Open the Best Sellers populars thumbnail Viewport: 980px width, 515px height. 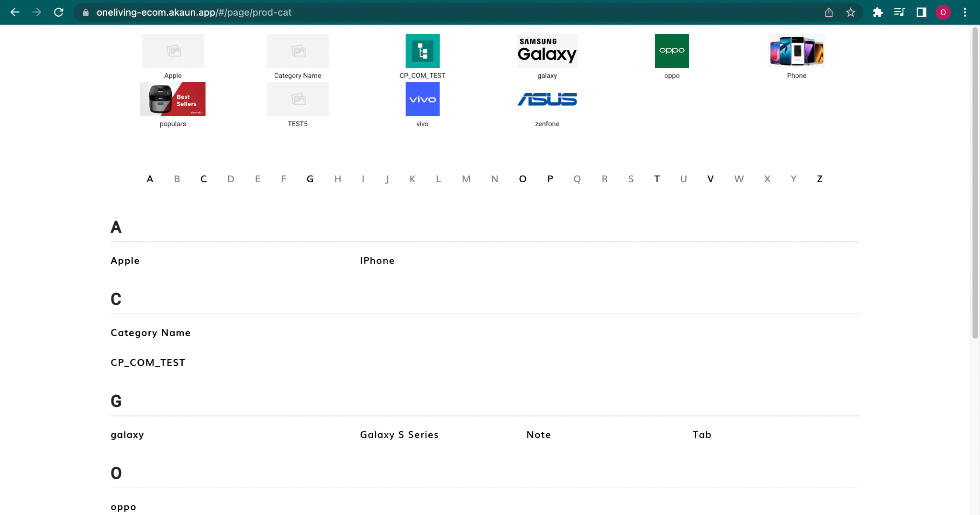pos(173,99)
